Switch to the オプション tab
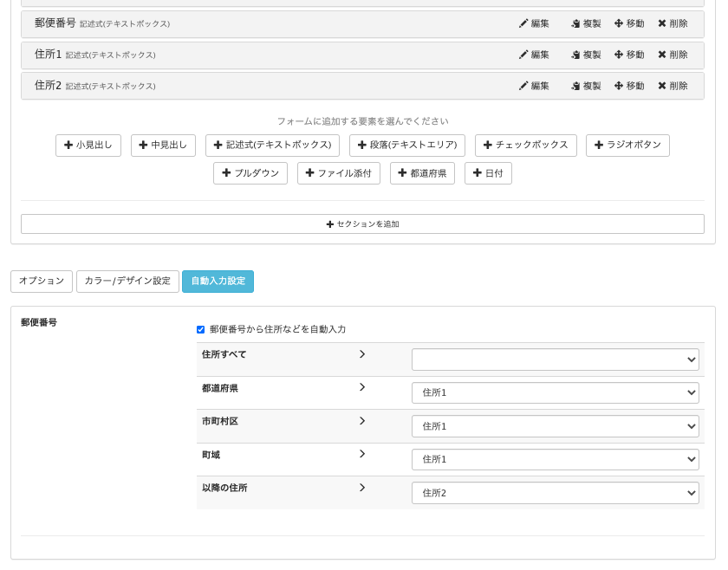 (41, 281)
